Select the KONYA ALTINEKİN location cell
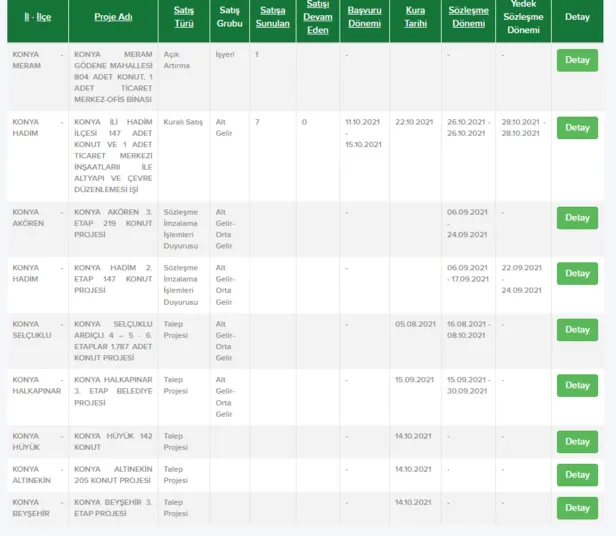Image resolution: width=616 pixels, height=536 pixels. tap(38, 475)
